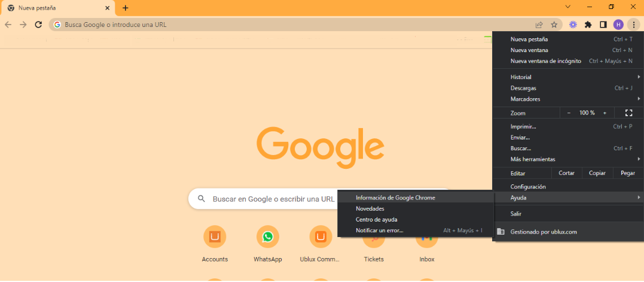Click the back navigation arrow

pos(8,25)
